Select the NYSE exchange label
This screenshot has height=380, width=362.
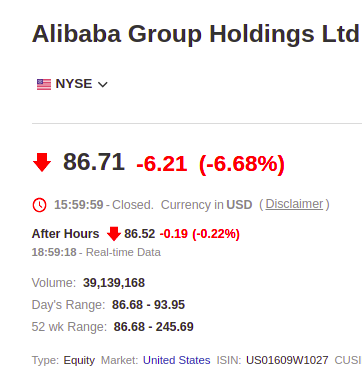pos(74,84)
